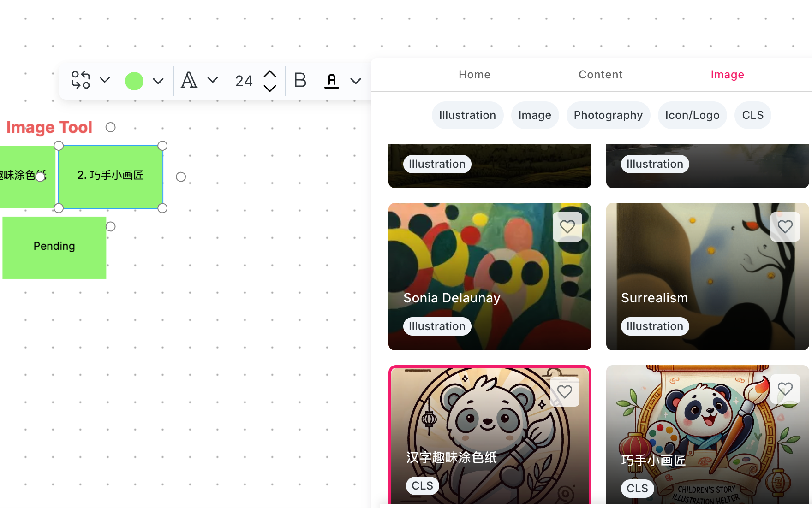Favorite the Surrealism style heart

tap(785, 227)
